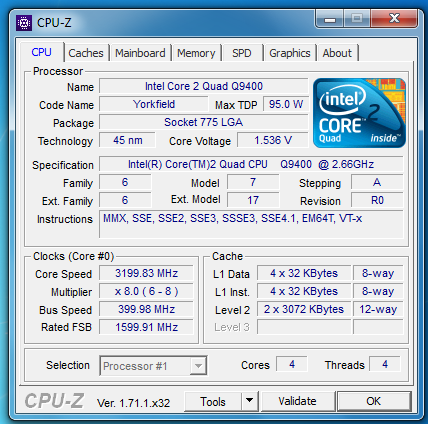Click the Instructions list field
This screenshot has height=424, width=428.
(251, 224)
